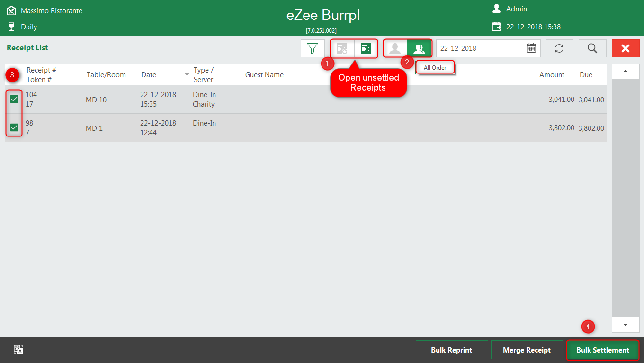Click the Guest Name column header

pos(264,75)
